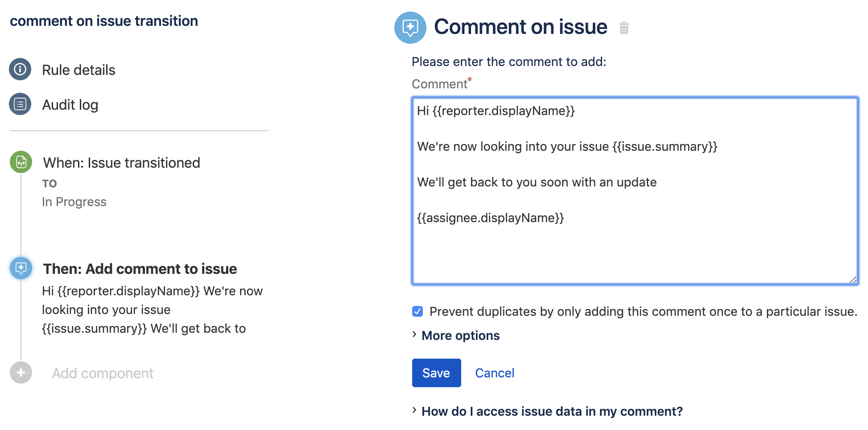
Task: Grab the comment box resize handle
Action: (x=853, y=280)
